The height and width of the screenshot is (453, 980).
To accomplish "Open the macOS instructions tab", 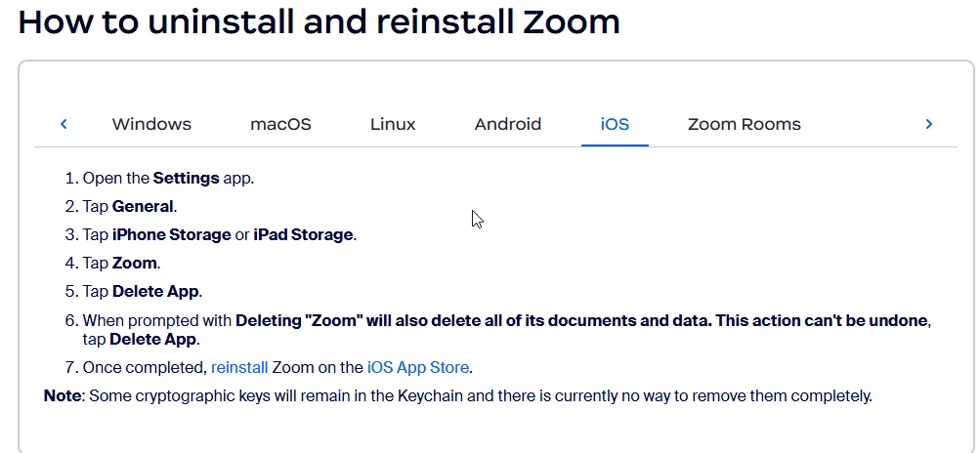I will [x=280, y=124].
